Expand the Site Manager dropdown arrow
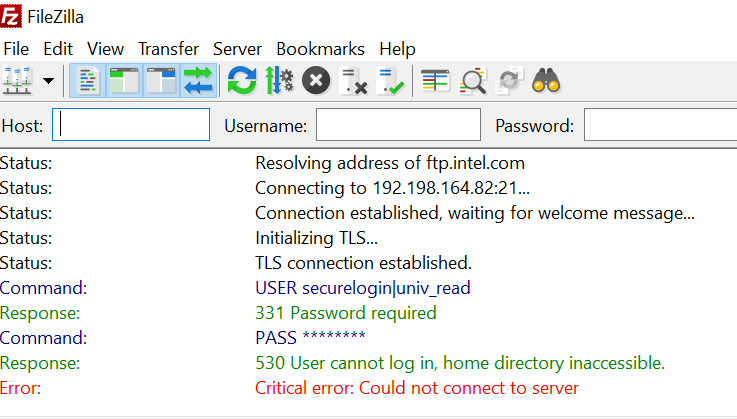This screenshot has width=737, height=419. pos(48,80)
